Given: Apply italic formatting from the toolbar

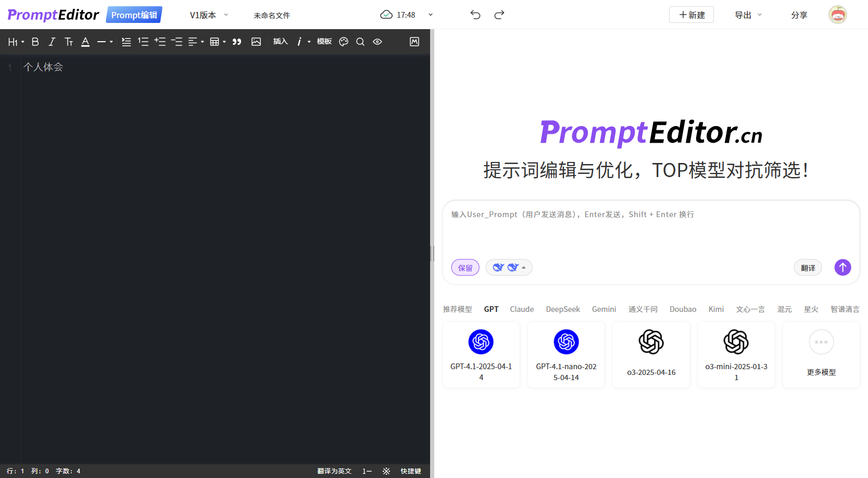Looking at the screenshot, I should point(52,42).
